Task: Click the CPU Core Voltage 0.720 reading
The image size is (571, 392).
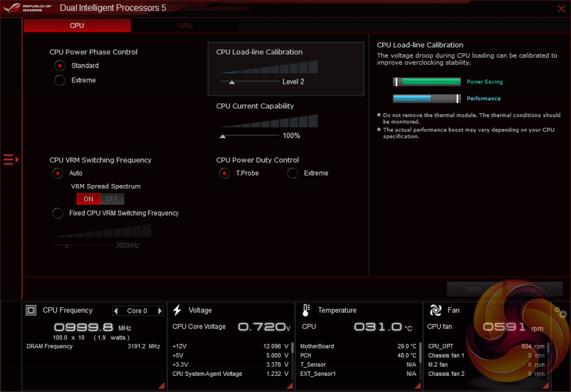Action: [x=264, y=327]
